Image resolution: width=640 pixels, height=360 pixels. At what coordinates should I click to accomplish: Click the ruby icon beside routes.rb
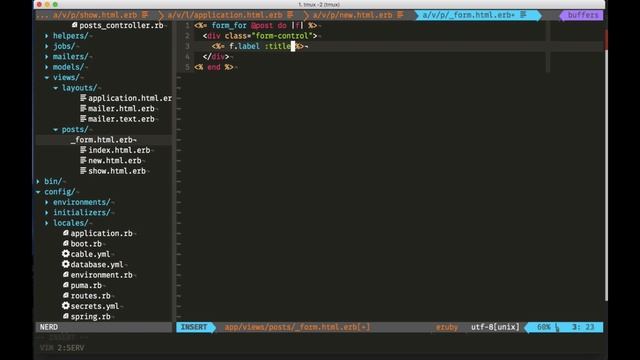coord(66,296)
